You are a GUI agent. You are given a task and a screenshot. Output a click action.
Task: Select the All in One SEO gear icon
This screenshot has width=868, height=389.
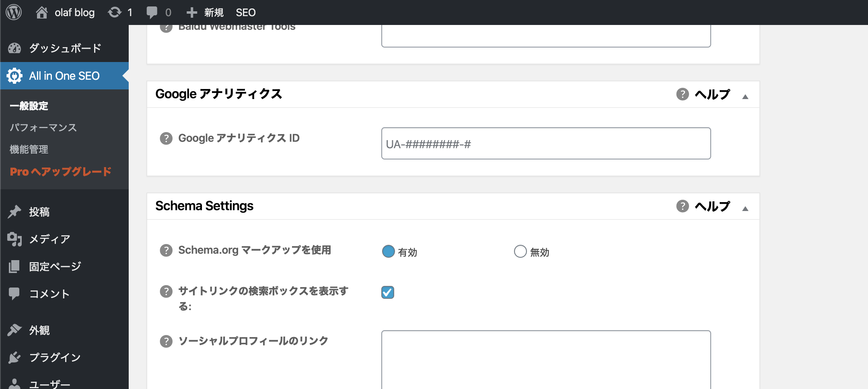click(15, 76)
